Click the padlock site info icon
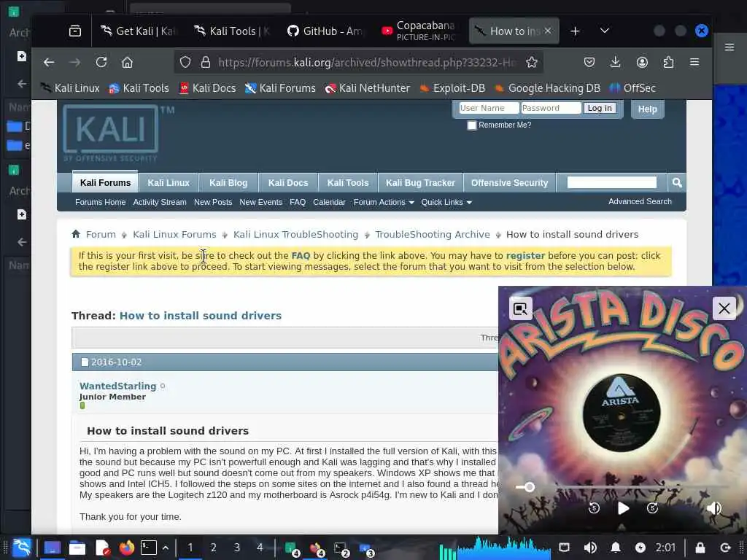The width and height of the screenshot is (747, 560). pos(205,63)
